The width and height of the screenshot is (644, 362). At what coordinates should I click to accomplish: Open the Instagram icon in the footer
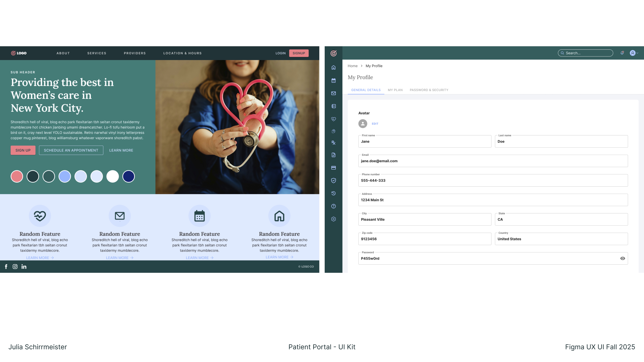click(x=15, y=267)
